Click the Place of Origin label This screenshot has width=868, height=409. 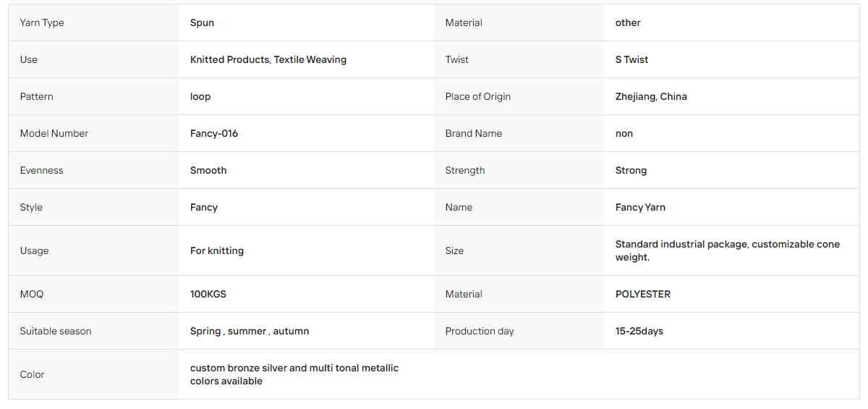coord(478,96)
